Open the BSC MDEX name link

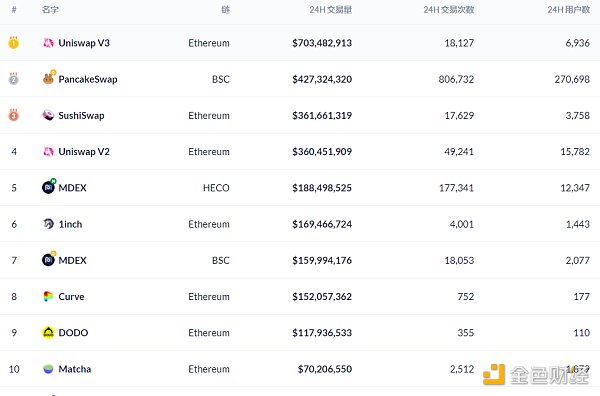click(72, 261)
